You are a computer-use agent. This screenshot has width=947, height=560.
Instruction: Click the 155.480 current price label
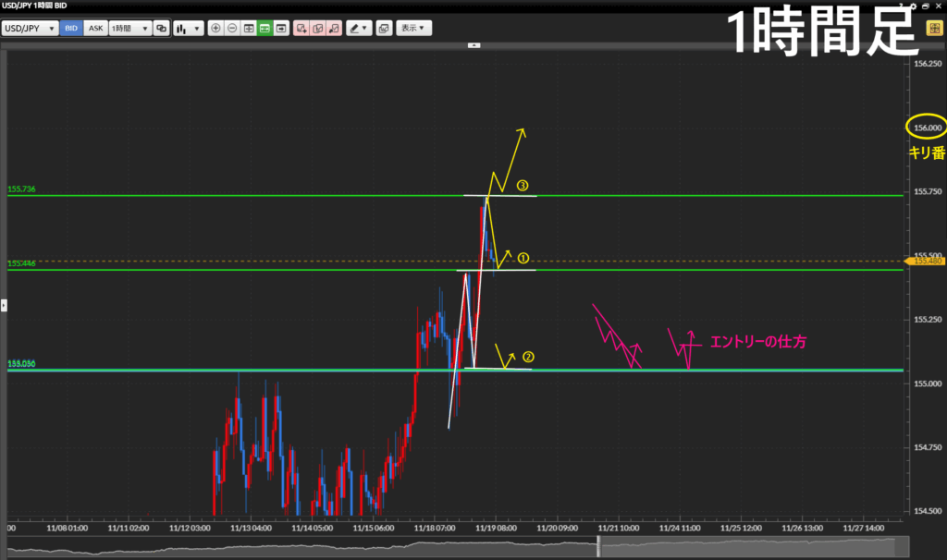pos(927,262)
